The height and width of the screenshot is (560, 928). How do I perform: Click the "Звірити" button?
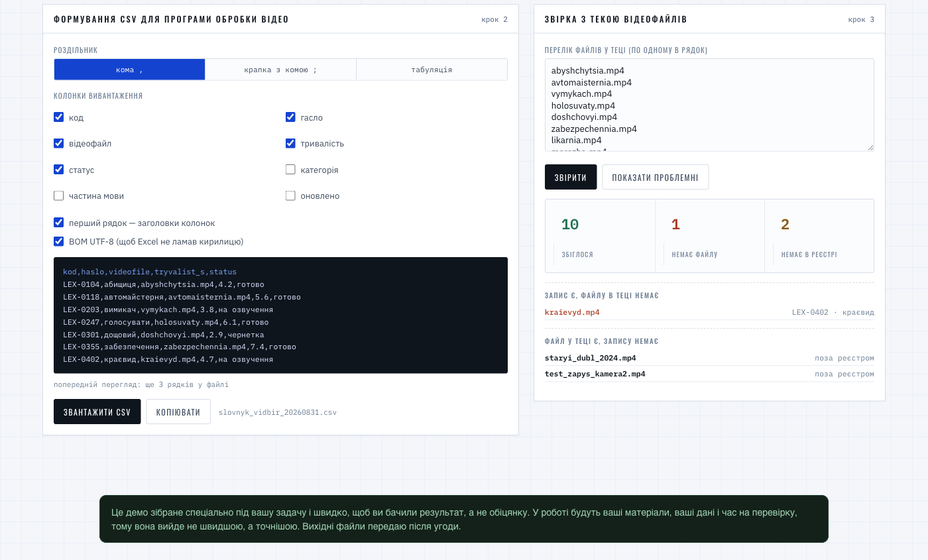[x=571, y=177]
